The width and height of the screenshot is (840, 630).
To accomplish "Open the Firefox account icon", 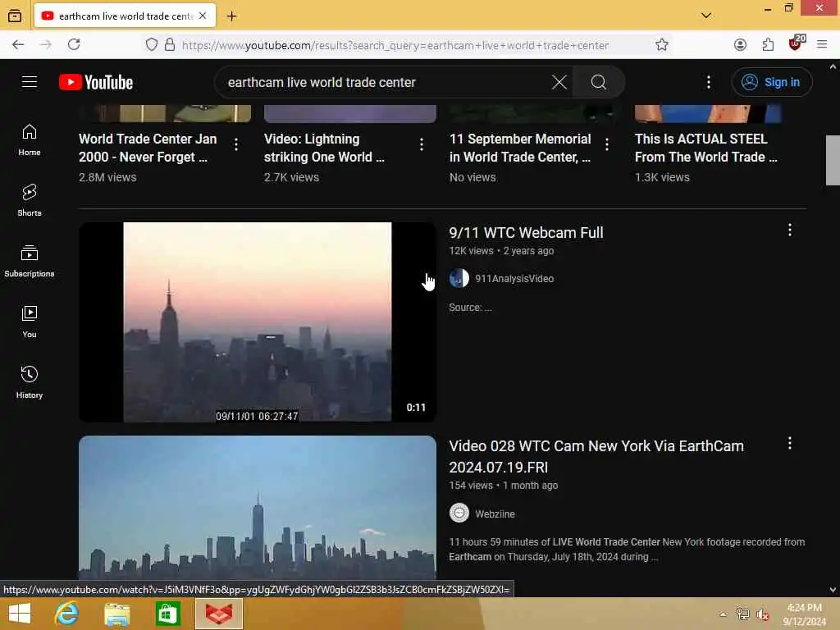I will 740,44.
